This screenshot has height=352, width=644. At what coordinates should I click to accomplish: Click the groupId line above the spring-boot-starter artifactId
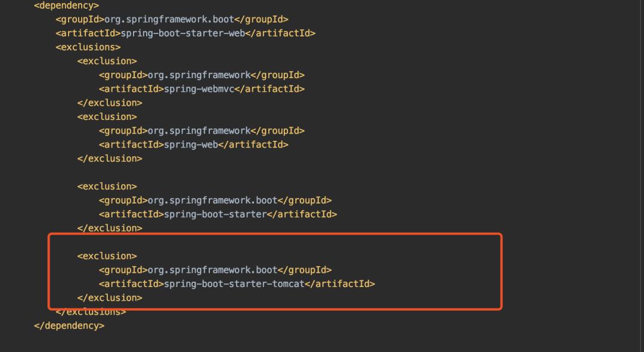click(x=215, y=200)
